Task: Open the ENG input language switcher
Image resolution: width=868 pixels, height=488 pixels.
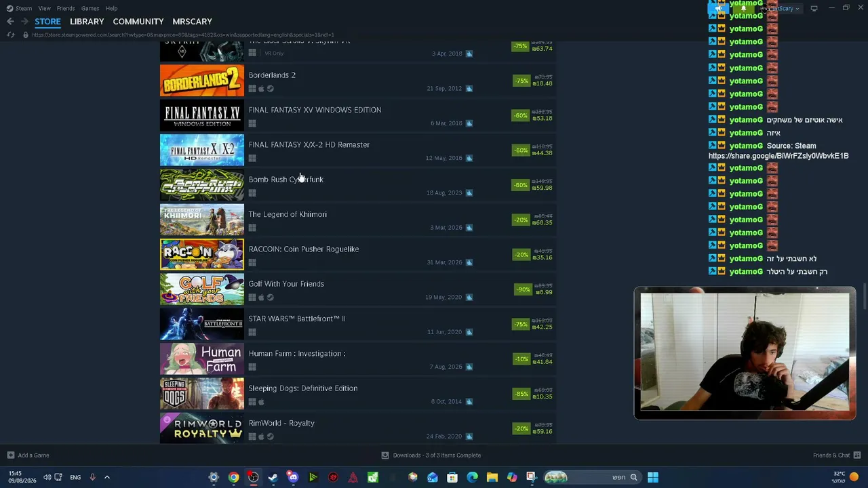Action: (x=75, y=477)
